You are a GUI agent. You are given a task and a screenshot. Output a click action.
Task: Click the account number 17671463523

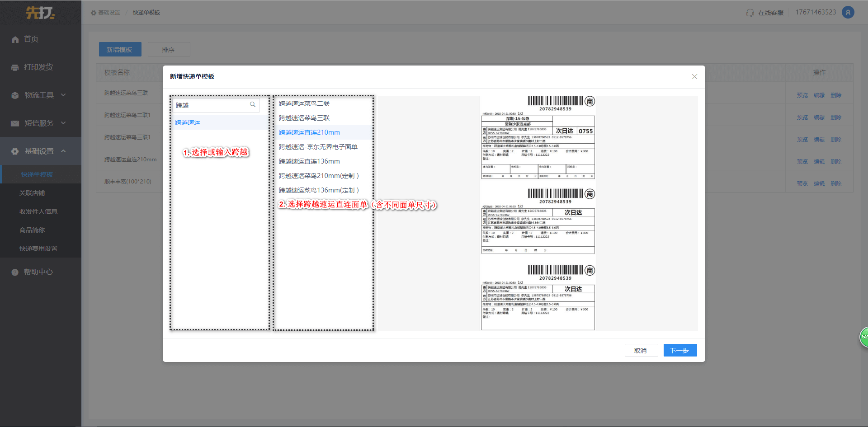pyautogui.click(x=816, y=12)
